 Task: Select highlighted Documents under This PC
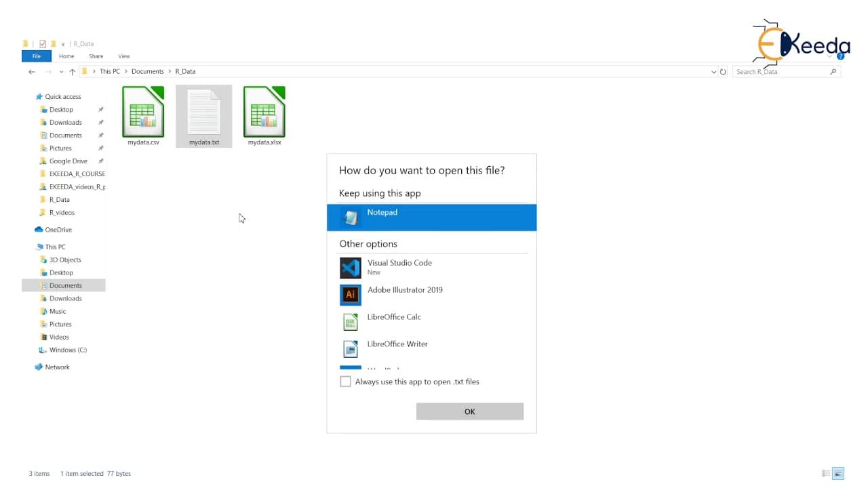click(x=63, y=286)
